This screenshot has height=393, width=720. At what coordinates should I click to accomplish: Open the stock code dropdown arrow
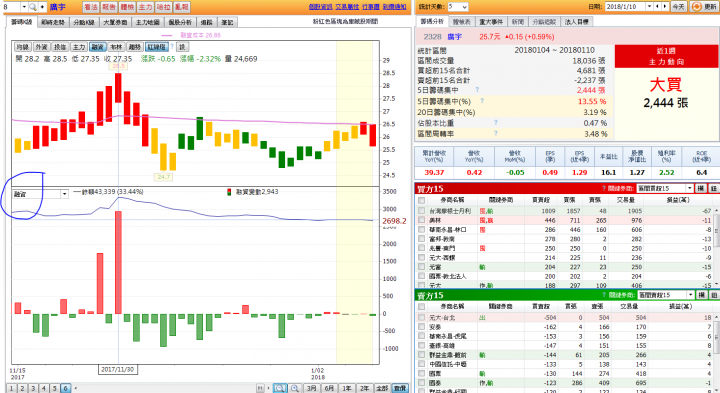(x=24, y=7)
